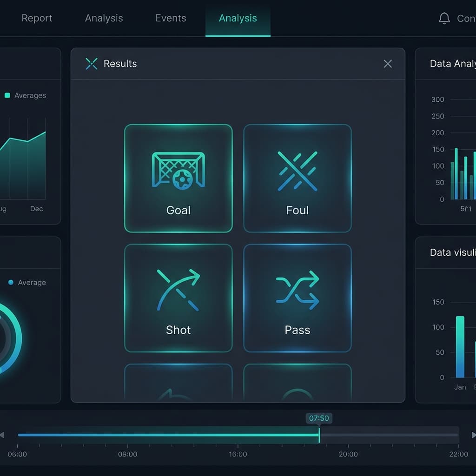Image resolution: width=476 pixels, height=476 pixels.
Task: Click the highlighted Analysis tab
Action: [238, 18]
